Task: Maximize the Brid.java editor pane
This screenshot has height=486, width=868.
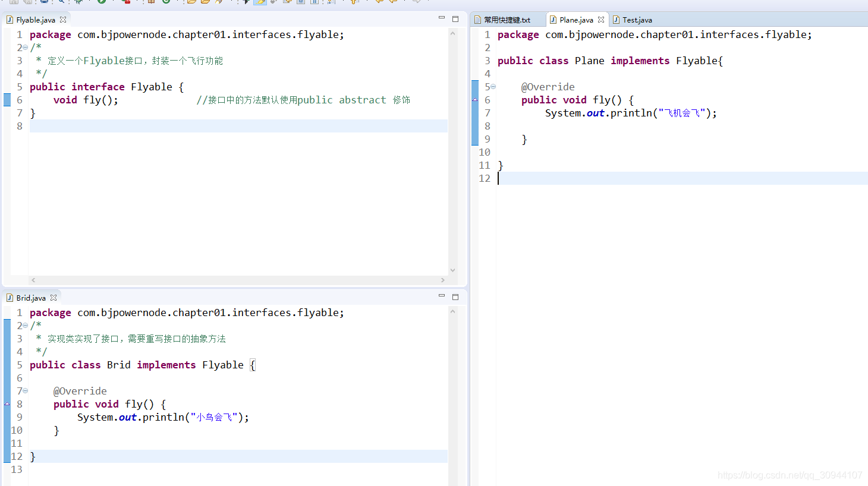Action: coord(455,296)
